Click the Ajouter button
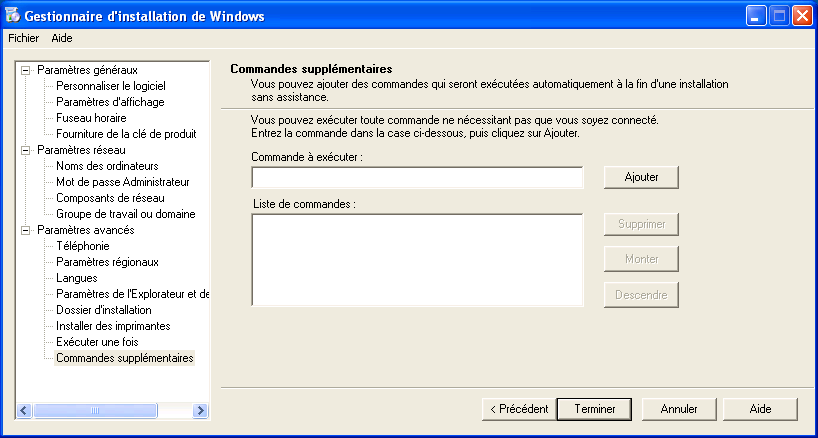Screen dimensions: 818x438 [x=641, y=177]
